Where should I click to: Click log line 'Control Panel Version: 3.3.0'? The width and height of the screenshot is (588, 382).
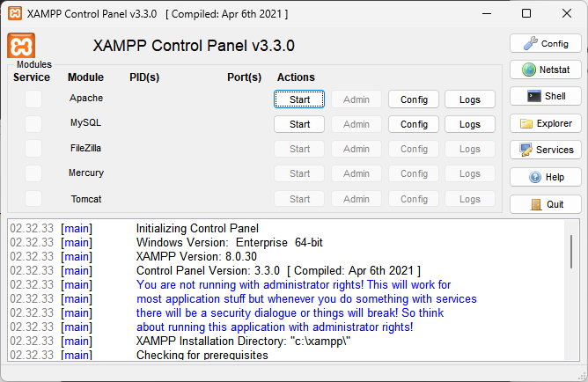coord(278,271)
